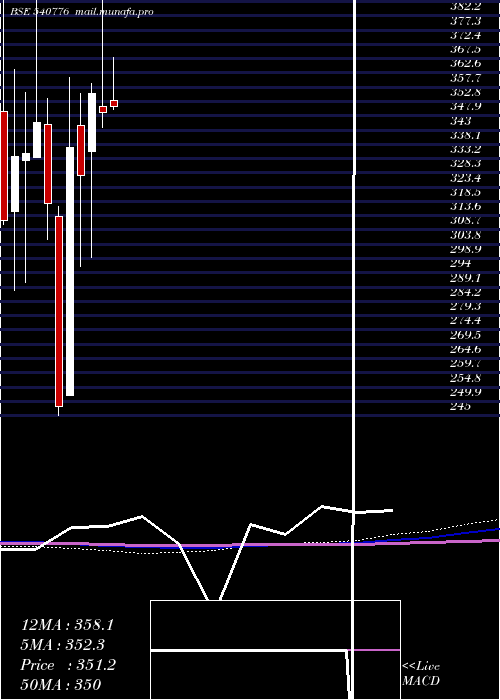The height and width of the screenshot is (700, 500).
Task: Select the 377.3 price axis label
Action: point(465,21)
